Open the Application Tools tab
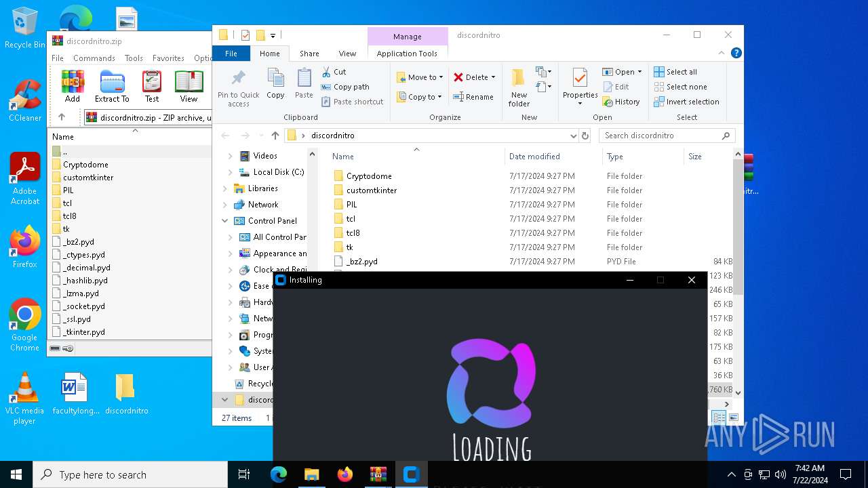The width and height of the screenshot is (868, 488). click(407, 54)
